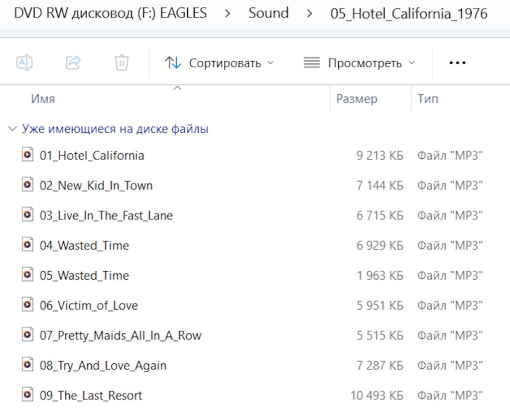510x420 pixels.
Task: Click the size value 1 963 КБ
Action: tap(380, 275)
